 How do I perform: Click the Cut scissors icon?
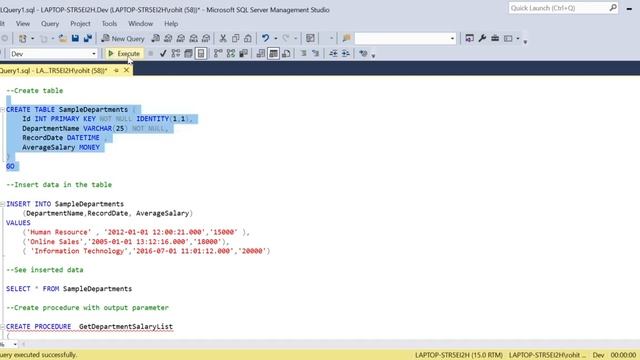pos(223,38)
